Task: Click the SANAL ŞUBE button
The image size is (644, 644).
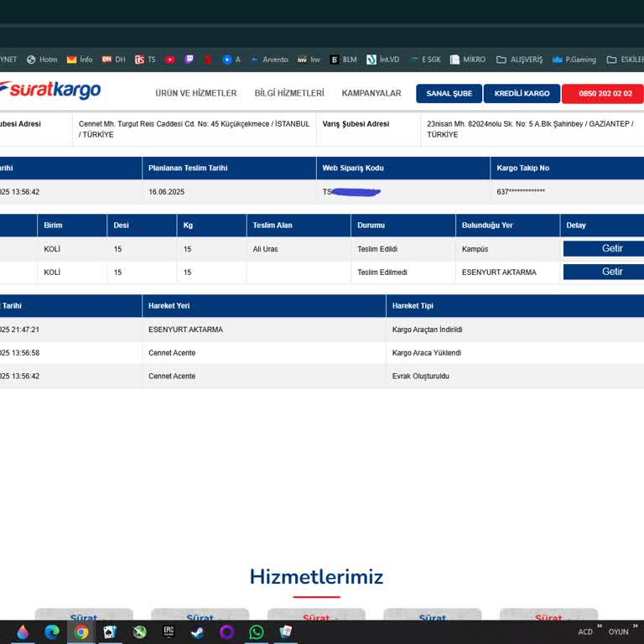Action: click(x=449, y=94)
